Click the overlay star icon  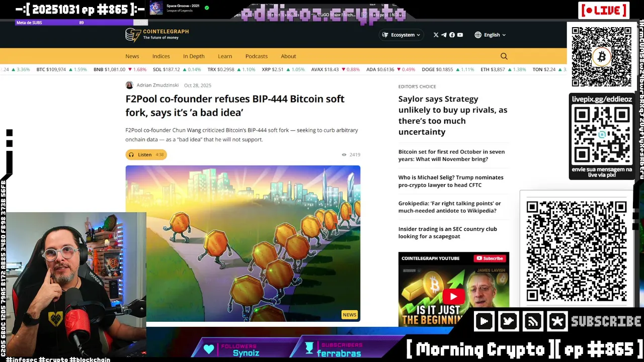(x=557, y=321)
